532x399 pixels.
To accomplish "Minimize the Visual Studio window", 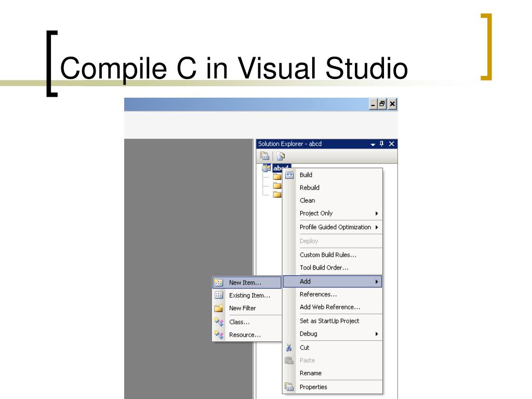I will [x=373, y=104].
